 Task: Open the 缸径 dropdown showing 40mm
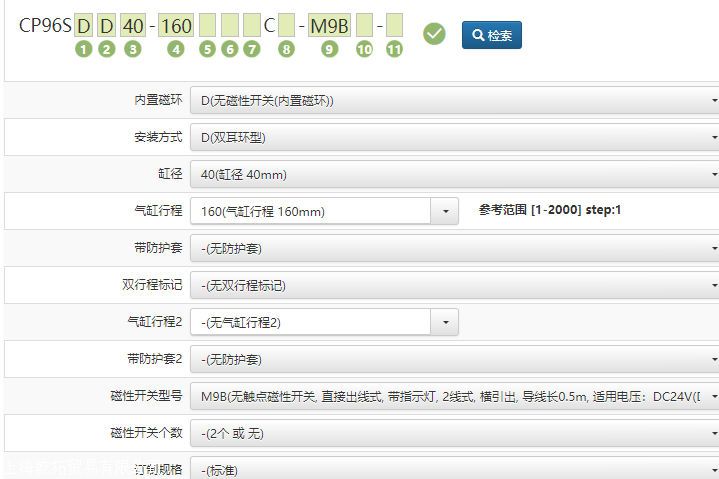coord(455,175)
